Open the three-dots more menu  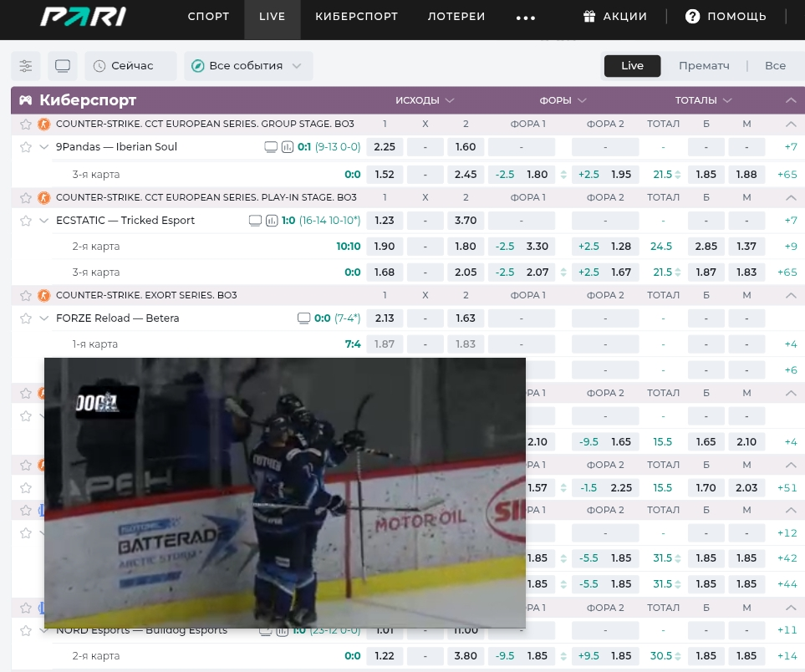pyautogui.click(x=526, y=18)
